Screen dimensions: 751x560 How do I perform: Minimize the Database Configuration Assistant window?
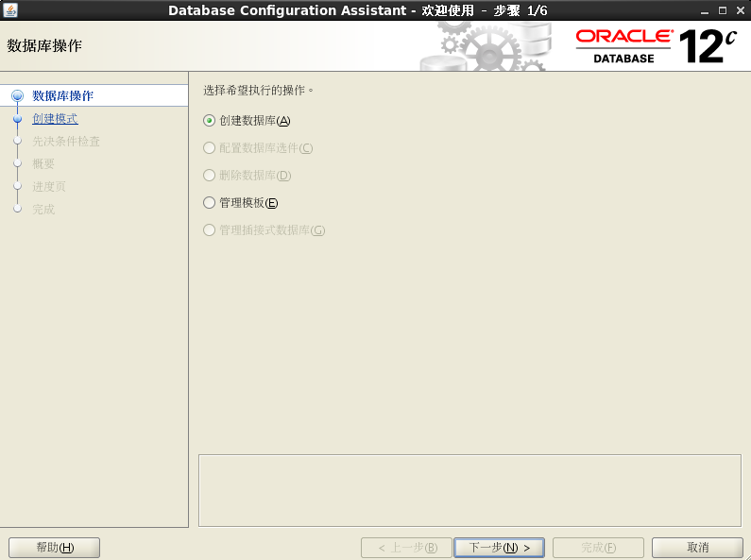pyautogui.click(x=704, y=10)
